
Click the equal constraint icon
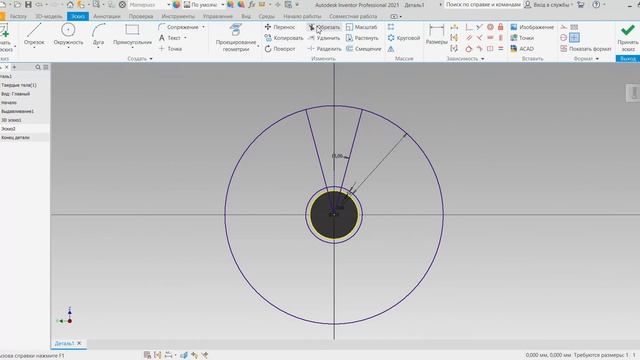500,49
